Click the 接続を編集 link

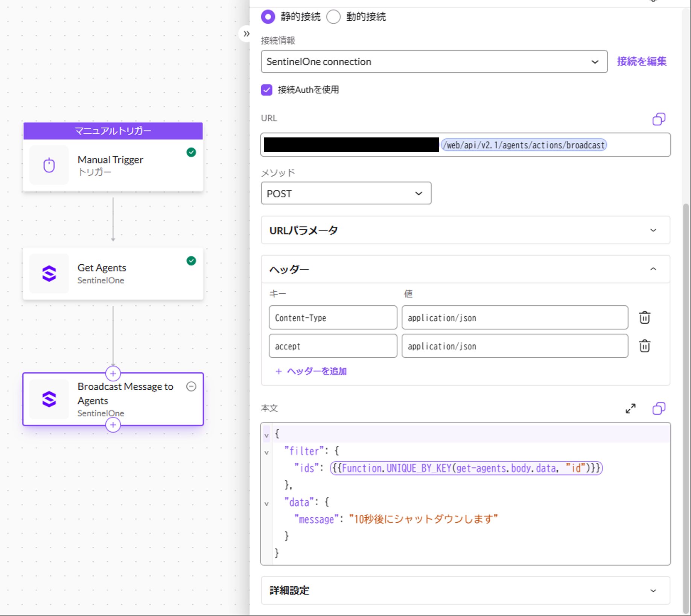tap(641, 61)
